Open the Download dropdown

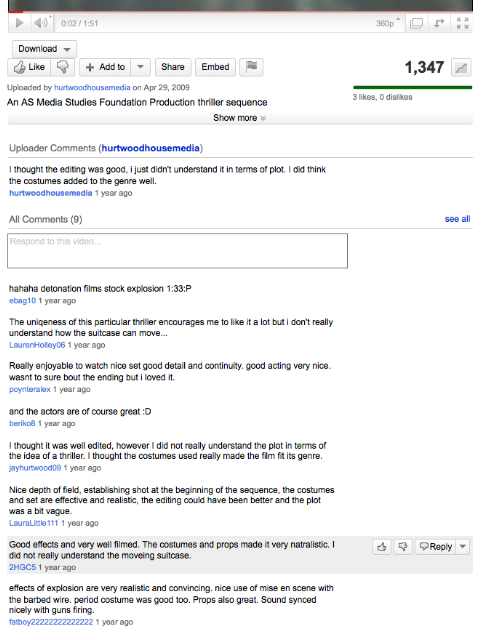(44, 49)
